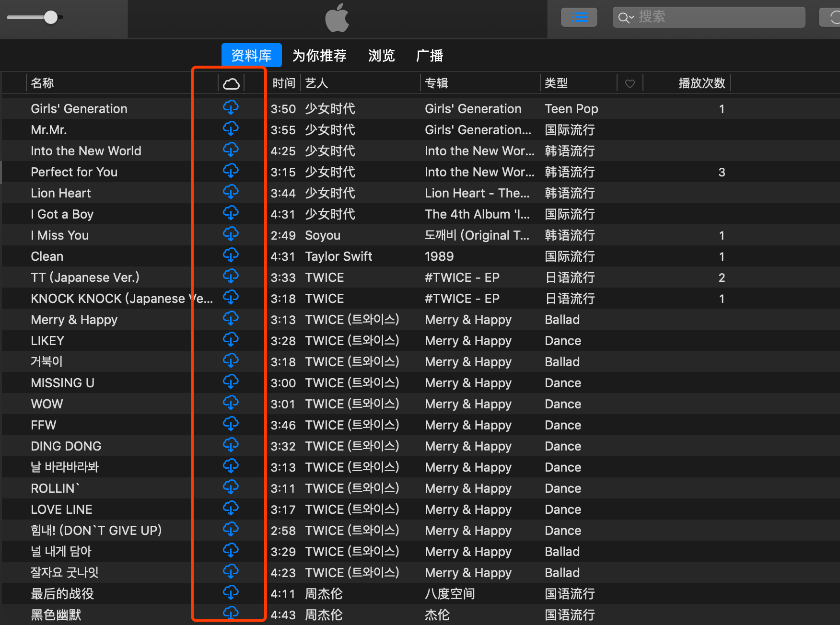The height and width of the screenshot is (625, 840).
Task: Download 거북이 from iCloud
Action: [231, 361]
